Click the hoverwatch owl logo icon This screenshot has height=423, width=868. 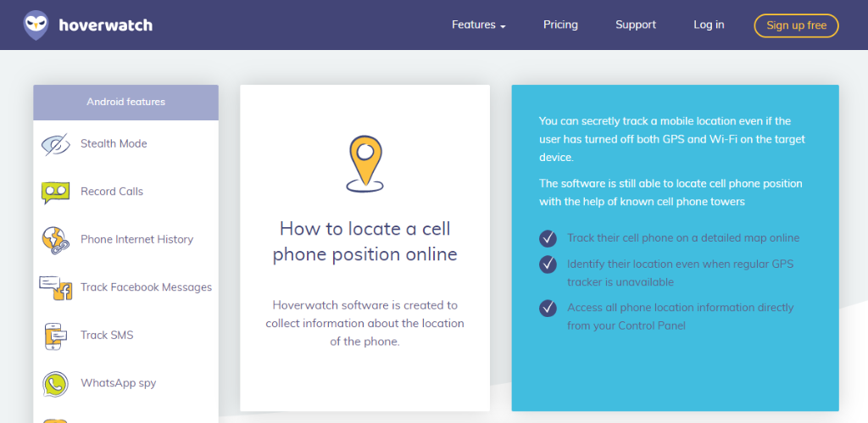pos(36,25)
